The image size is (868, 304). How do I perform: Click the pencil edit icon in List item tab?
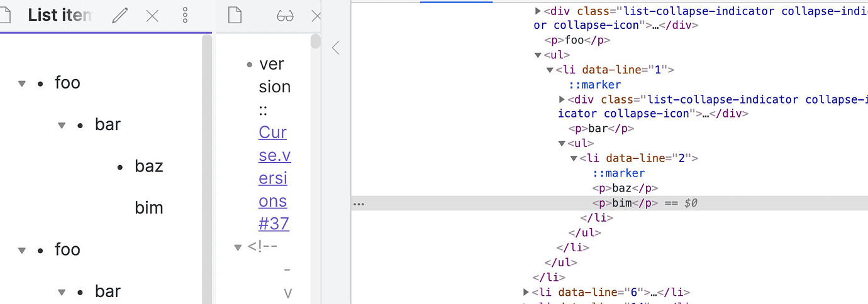click(x=120, y=16)
